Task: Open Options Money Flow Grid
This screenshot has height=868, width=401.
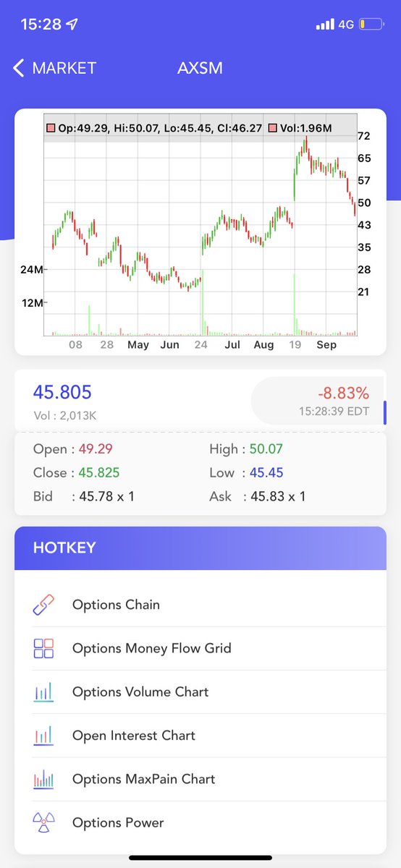Action: pos(200,648)
